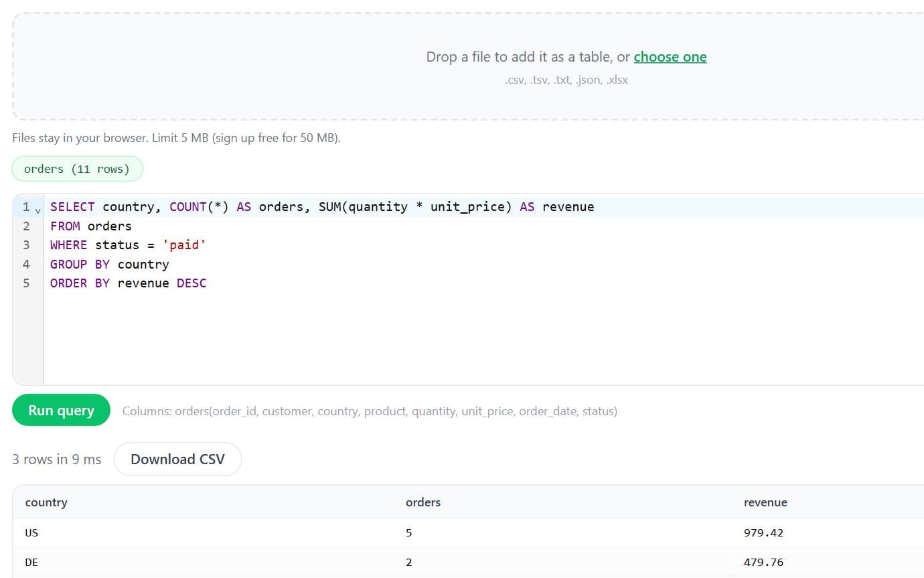Click the WHERE status = 'paid' line

[128, 245]
